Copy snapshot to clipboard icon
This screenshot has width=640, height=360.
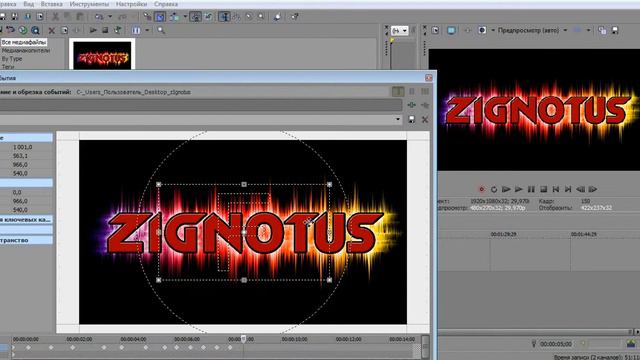click(602, 30)
